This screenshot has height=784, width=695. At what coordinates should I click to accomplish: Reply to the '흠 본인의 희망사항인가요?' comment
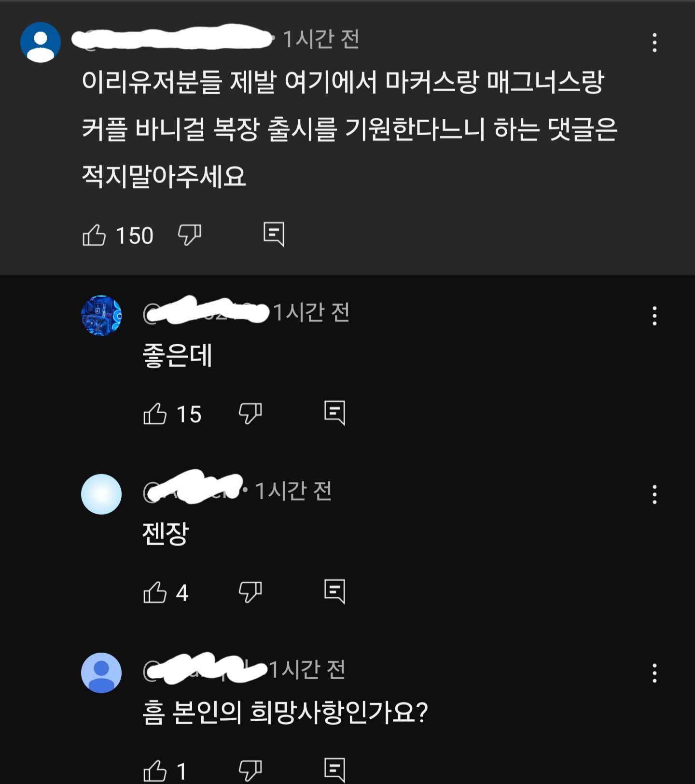pyautogui.click(x=335, y=770)
